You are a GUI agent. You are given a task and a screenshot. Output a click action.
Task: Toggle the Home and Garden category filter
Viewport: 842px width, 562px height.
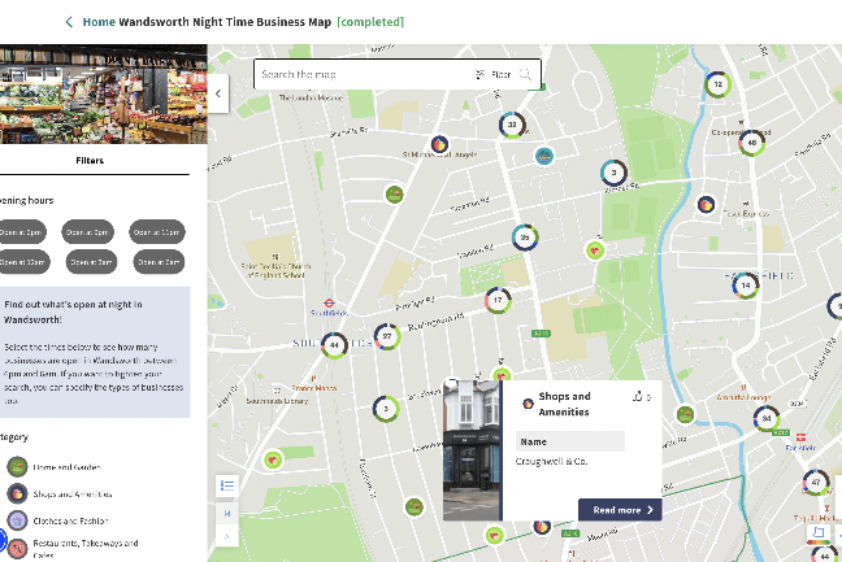tap(17, 467)
